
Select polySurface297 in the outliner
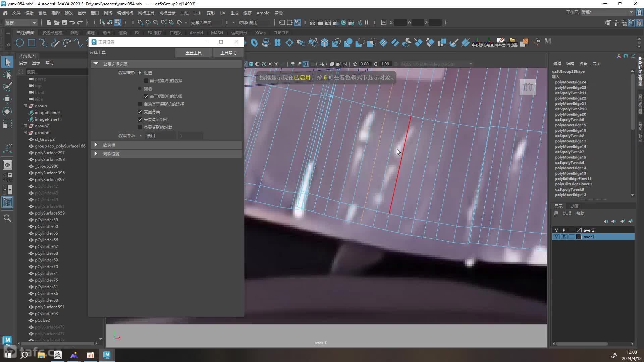[50, 153]
